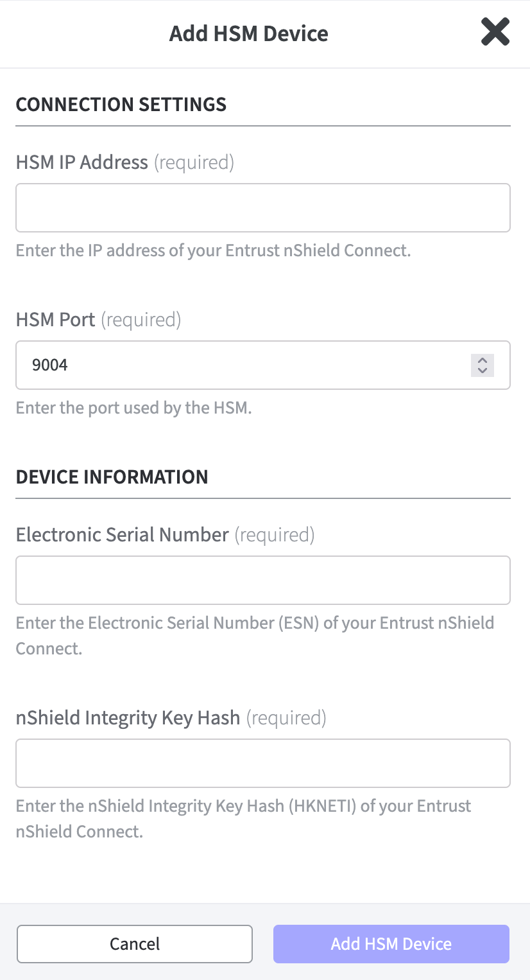Click the purple Add HSM Device button
The image size is (530, 980).
[x=391, y=944]
